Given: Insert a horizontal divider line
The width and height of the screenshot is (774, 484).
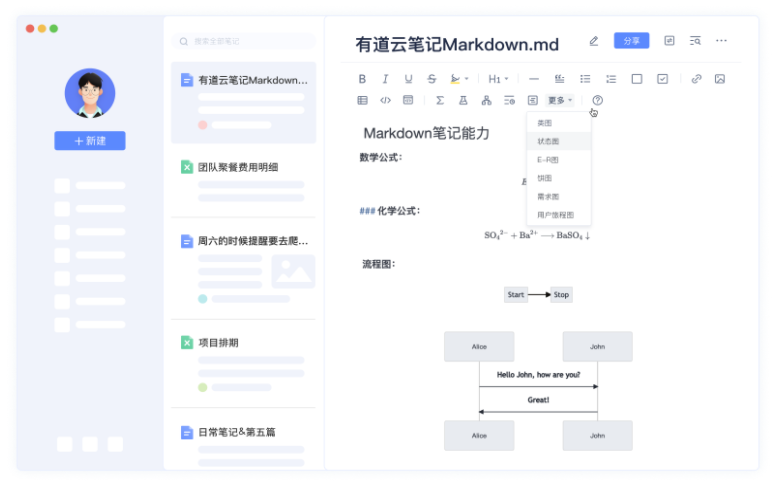Looking at the screenshot, I should (534, 79).
